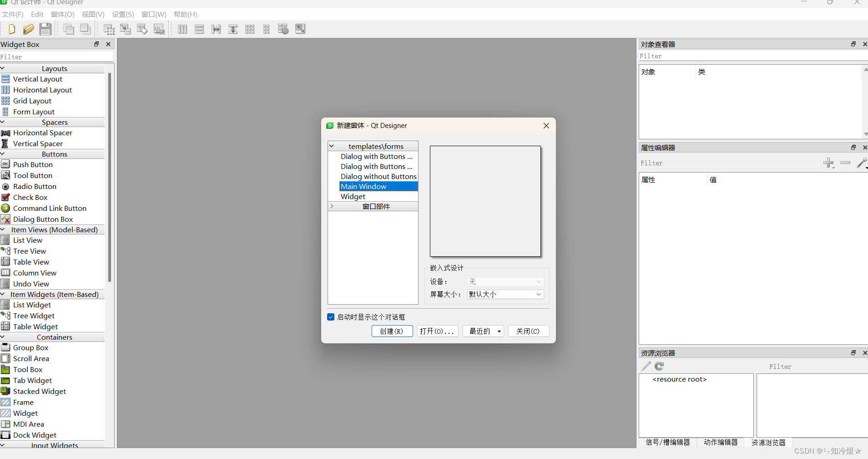The width and height of the screenshot is (868, 459).
Task: Click the 打开(O)... button
Action: point(437,331)
